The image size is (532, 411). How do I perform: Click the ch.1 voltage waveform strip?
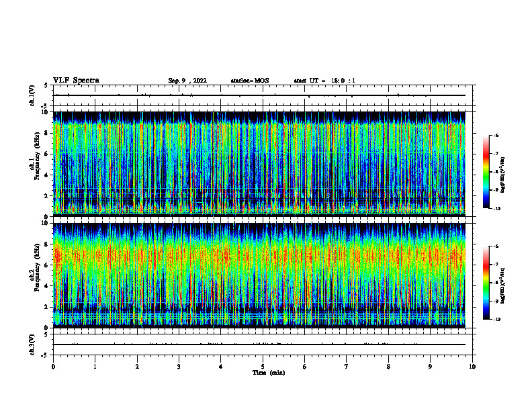pos(263,95)
